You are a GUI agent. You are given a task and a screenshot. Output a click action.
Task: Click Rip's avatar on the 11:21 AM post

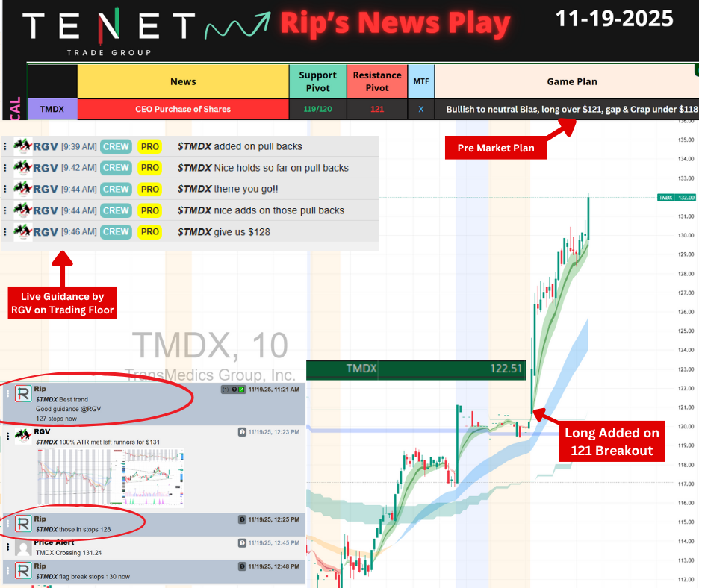coord(23,395)
